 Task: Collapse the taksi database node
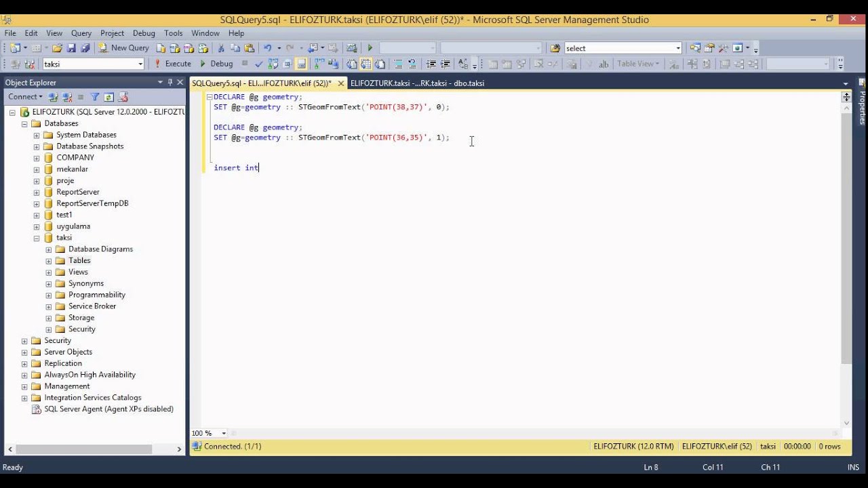[37, 238]
